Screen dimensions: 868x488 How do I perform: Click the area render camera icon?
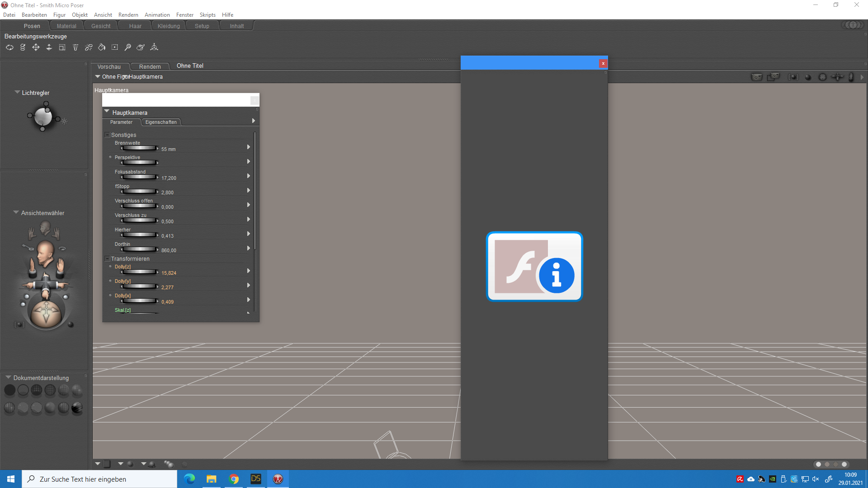(x=773, y=77)
